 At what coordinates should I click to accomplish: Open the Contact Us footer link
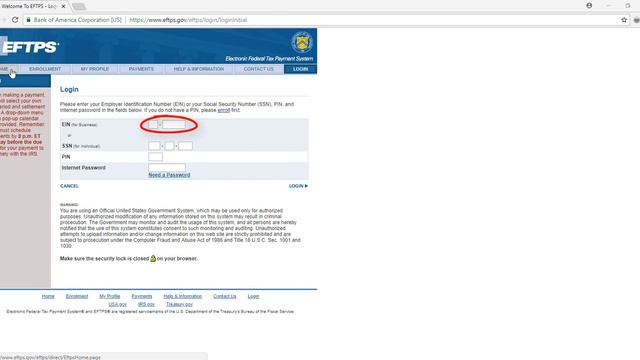pos(224,296)
